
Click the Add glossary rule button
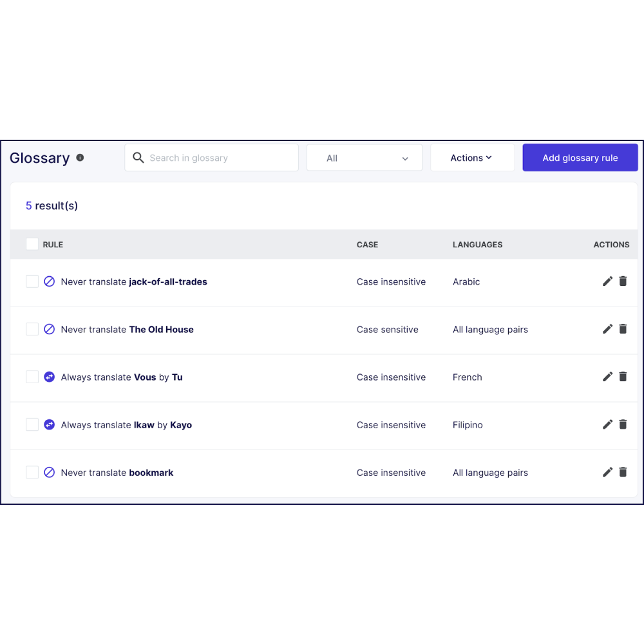point(580,157)
